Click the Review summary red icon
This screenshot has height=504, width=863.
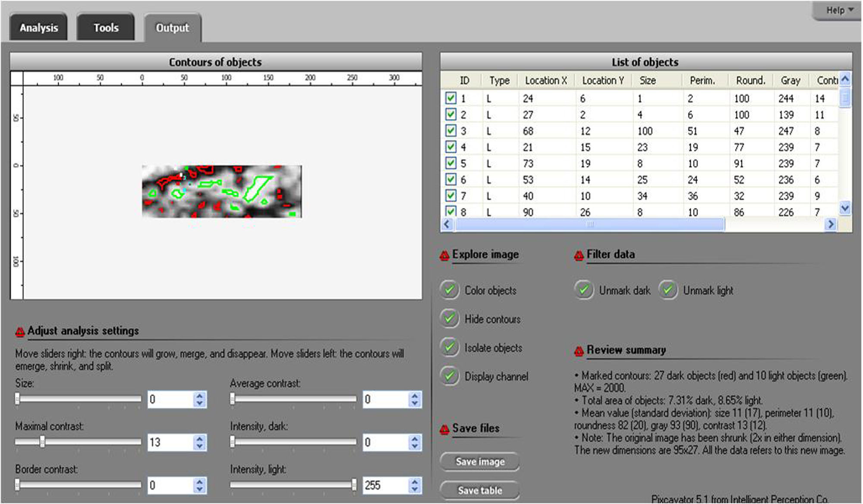coord(579,351)
